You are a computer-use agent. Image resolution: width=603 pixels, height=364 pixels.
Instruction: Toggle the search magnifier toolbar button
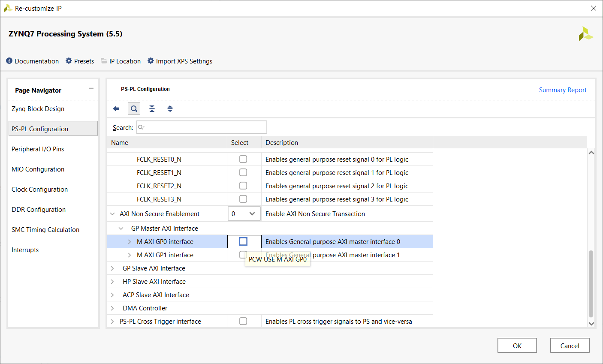click(134, 109)
